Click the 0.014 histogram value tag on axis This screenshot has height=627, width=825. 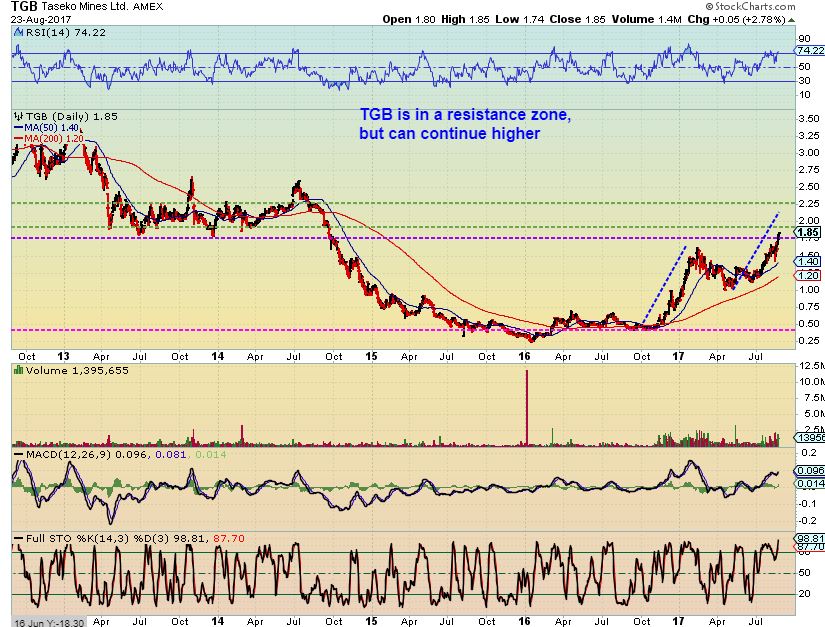click(x=810, y=483)
